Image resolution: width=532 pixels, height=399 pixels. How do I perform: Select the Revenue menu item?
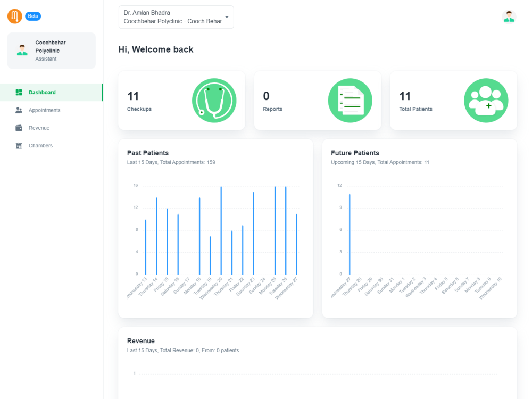click(40, 128)
